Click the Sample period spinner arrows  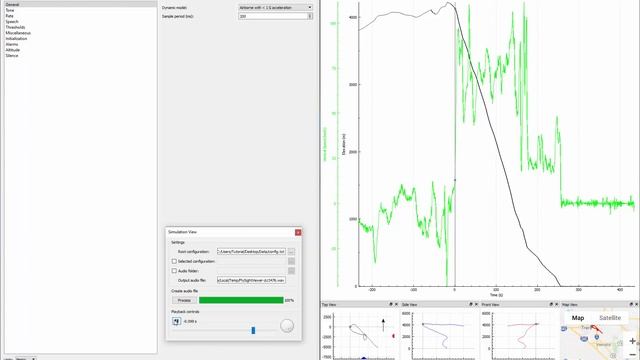click(x=310, y=16)
